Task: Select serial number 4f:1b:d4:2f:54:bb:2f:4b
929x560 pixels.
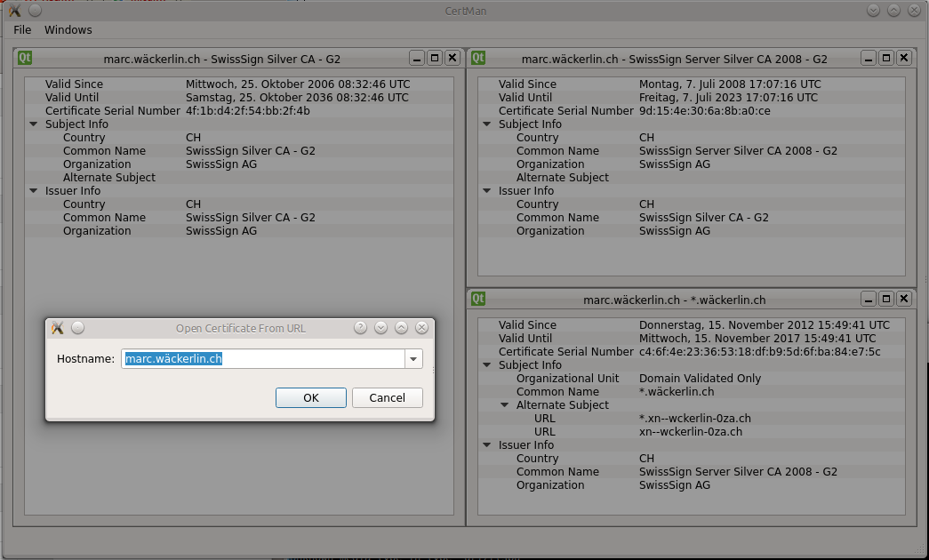Action: (x=248, y=111)
